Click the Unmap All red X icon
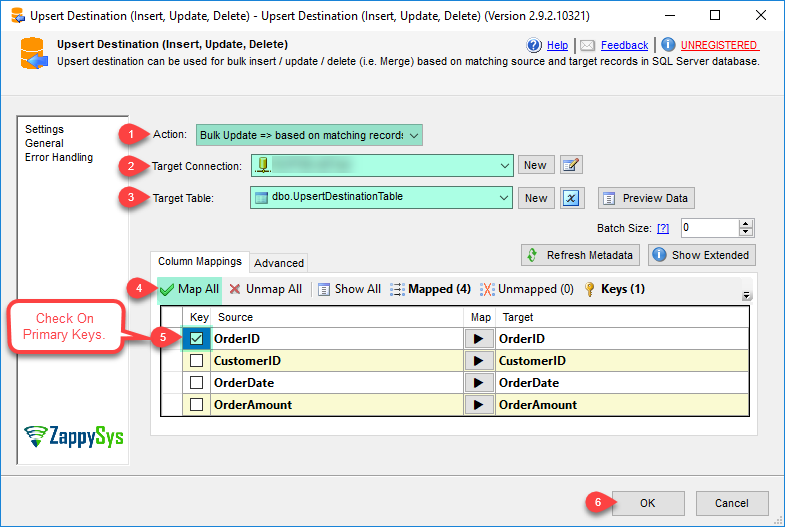 (234, 289)
